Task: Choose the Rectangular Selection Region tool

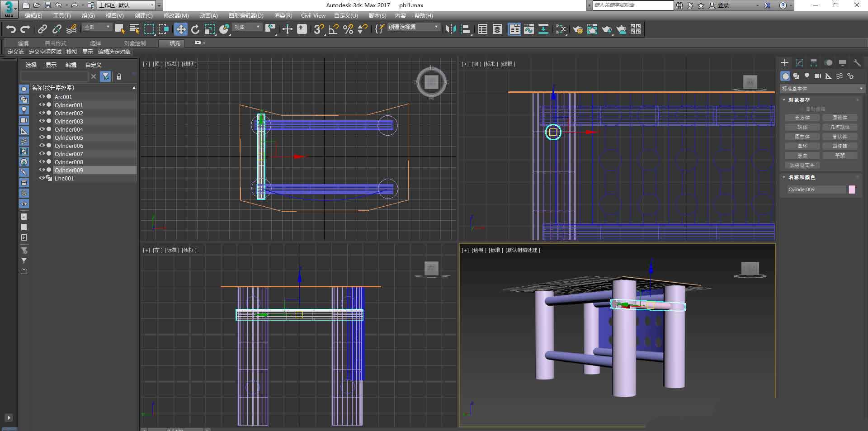Action: [149, 29]
